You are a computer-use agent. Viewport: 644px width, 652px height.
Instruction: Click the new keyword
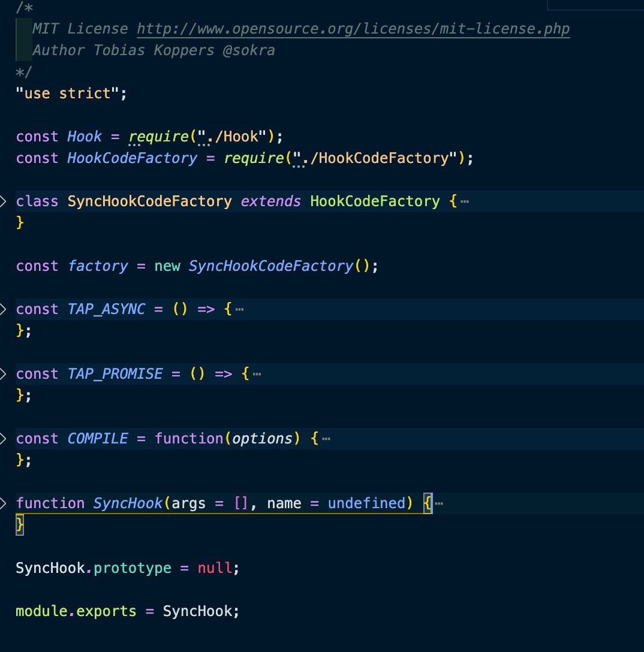click(x=167, y=266)
